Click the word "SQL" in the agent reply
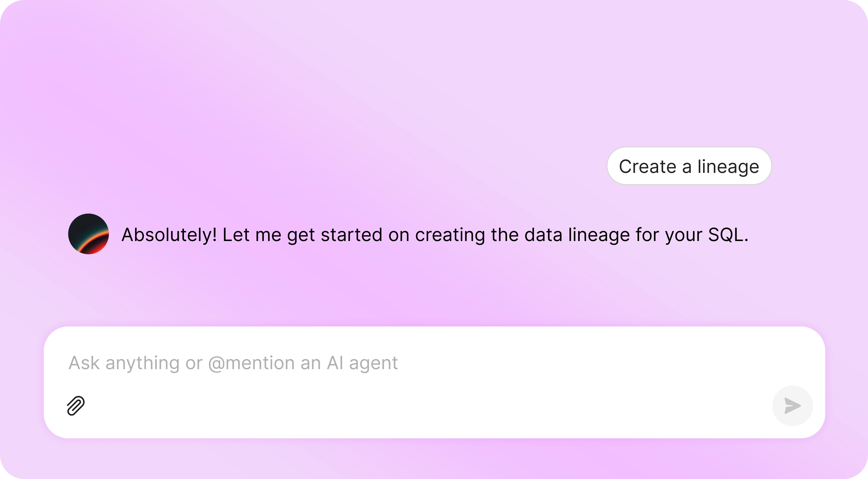This screenshot has width=868, height=479. tap(726, 235)
